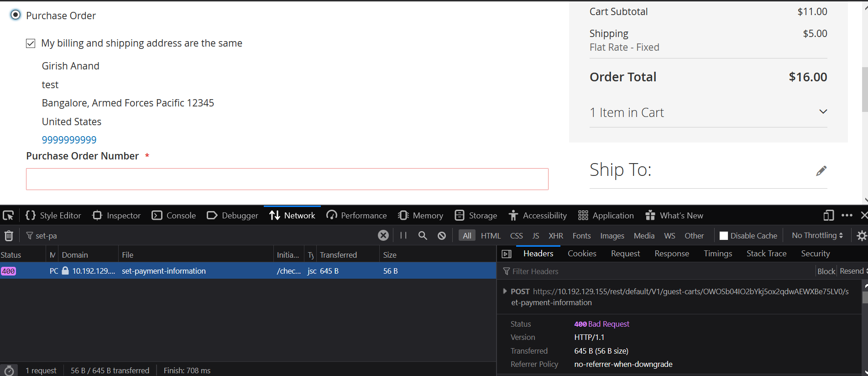Image resolution: width=868 pixels, height=376 pixels.
Task: Click the page vertical scrollbar
Action: click(x=864, y=90)
